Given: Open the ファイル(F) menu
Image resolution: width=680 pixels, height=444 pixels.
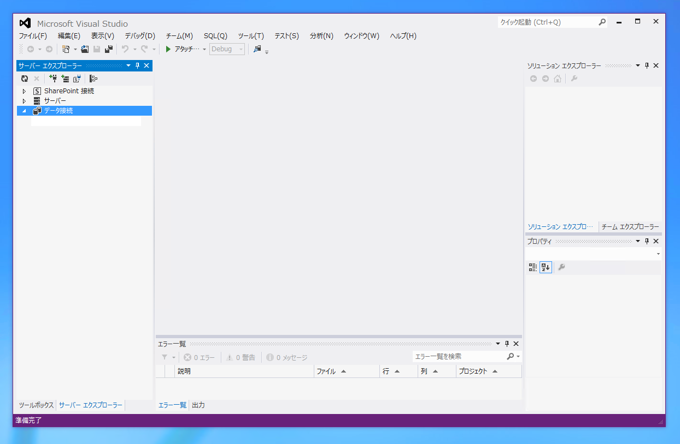Looking at the screenshot, I should click(33, 36).
